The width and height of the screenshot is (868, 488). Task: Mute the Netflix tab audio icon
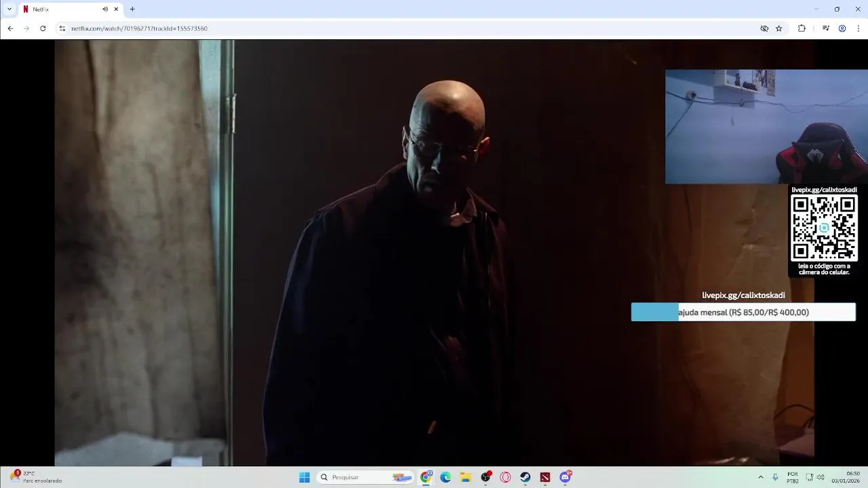105,9
